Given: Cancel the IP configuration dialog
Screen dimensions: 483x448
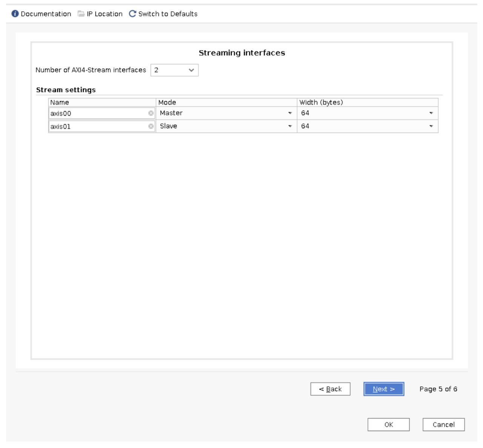Looking at the screenshot, I should (443, 425).
